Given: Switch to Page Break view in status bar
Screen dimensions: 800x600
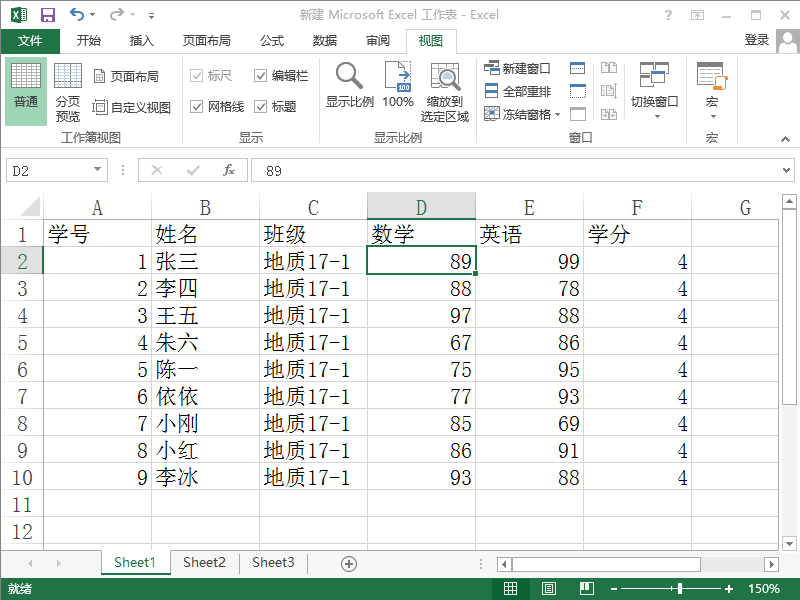Looking at the screenshot, I should click(x=587, y=589).
